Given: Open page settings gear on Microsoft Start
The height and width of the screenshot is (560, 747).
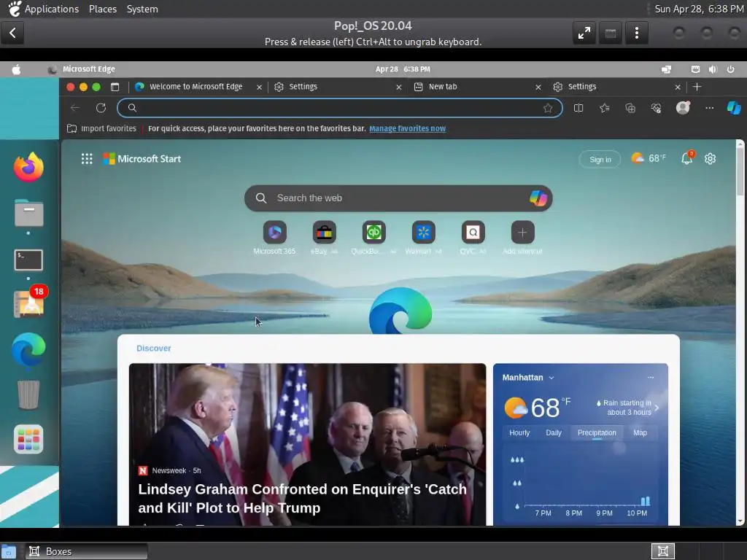Looking at the screenshot, I should [x=711, y=158].
